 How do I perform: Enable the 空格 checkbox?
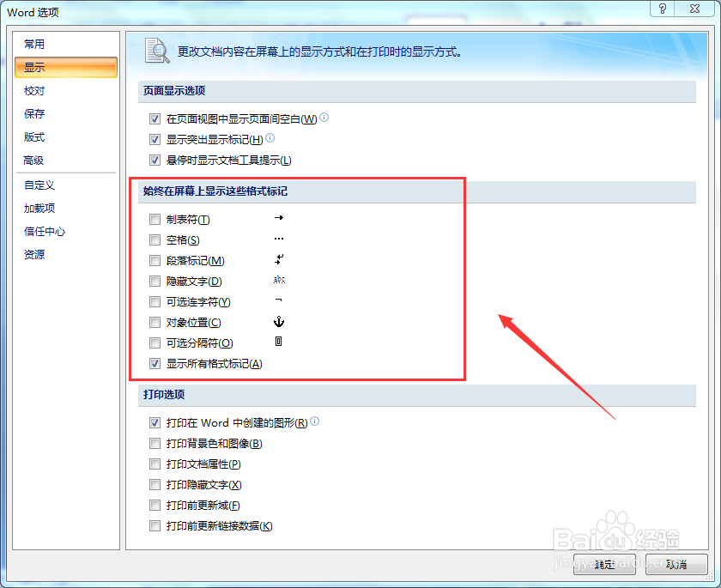pos(155,240)
